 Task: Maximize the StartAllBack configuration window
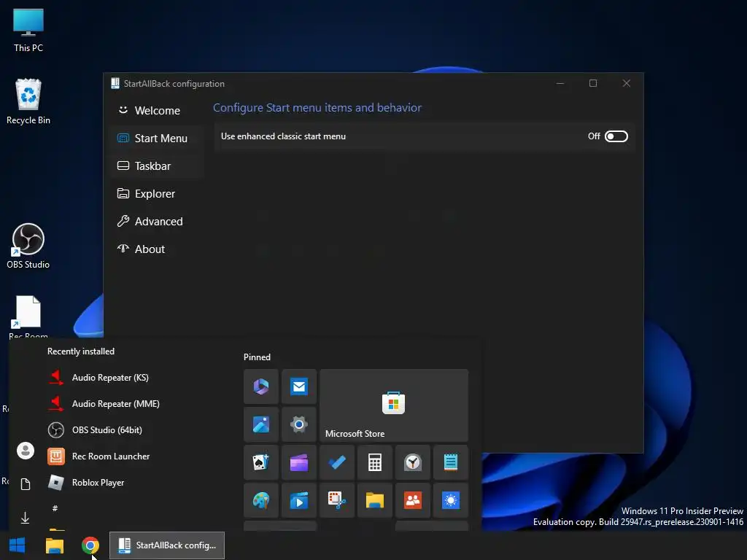pyautogui.click(x=593, y=83)
